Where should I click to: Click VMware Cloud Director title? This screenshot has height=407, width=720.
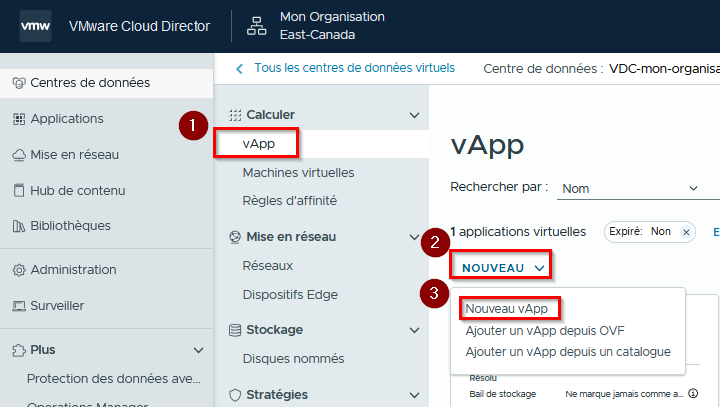click(140, 26)
